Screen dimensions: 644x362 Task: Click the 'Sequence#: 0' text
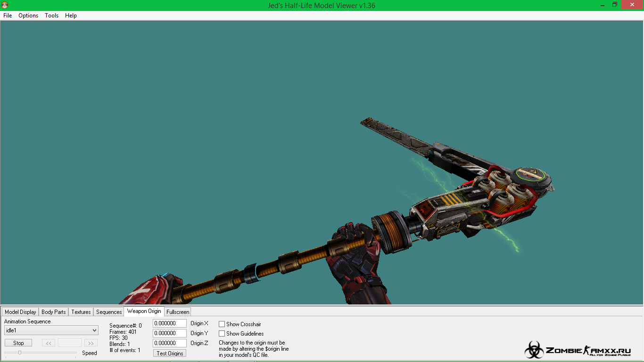click(125, 326)
